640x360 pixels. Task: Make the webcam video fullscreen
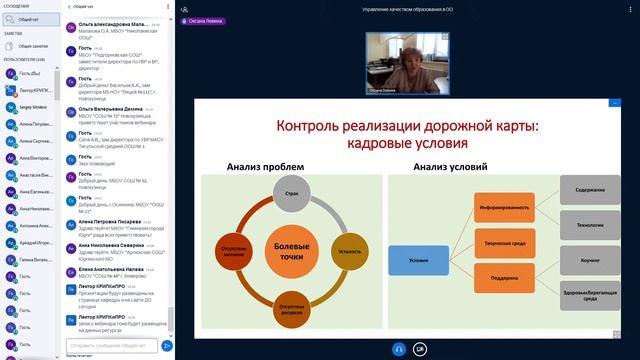(x=445, y=37)
